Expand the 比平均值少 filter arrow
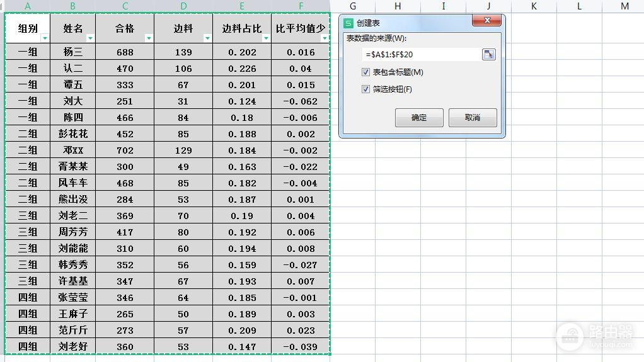Viewport: 644px width, 362px height. click(325, 38)
